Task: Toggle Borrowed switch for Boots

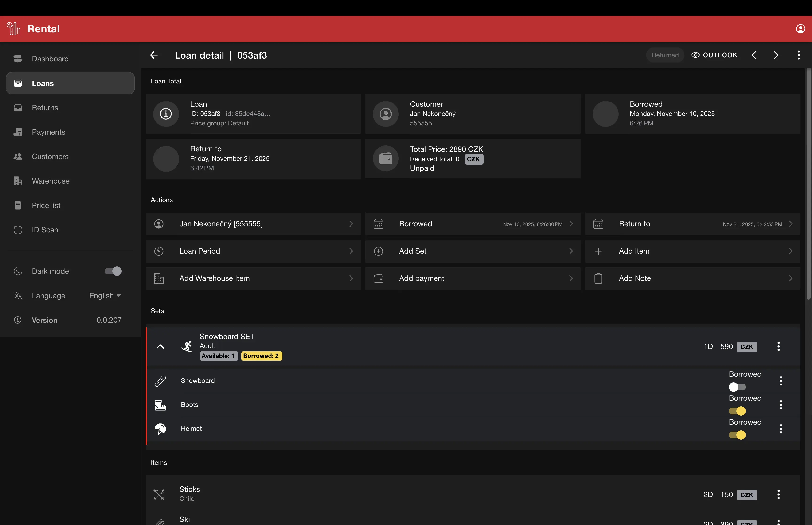Action: [737, 411]
